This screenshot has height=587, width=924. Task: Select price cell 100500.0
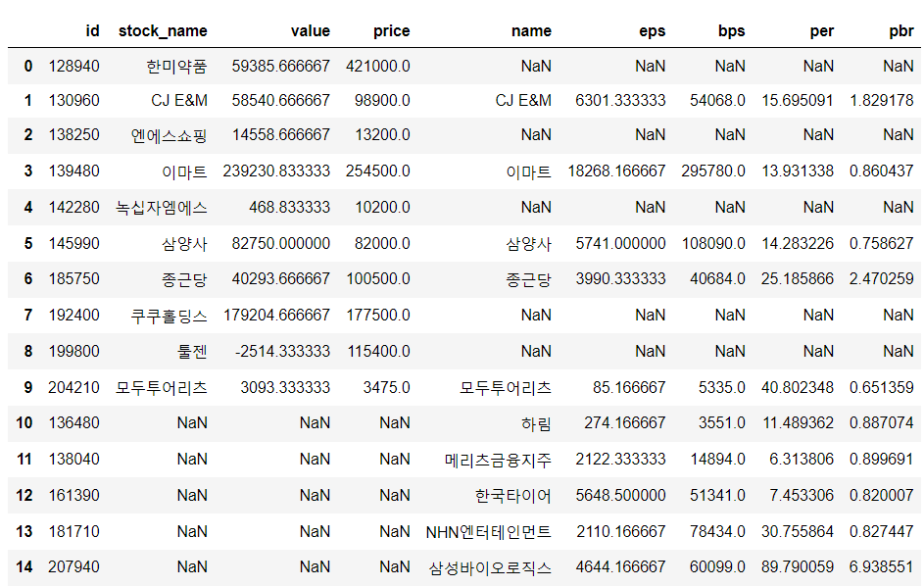tap(377, 278)
